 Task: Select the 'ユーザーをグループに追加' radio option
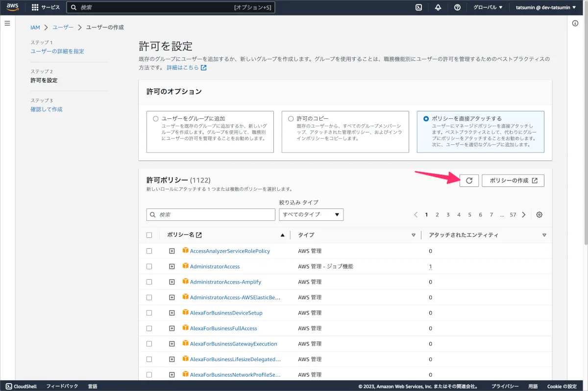pyautogui.click(x=156, y=119)
